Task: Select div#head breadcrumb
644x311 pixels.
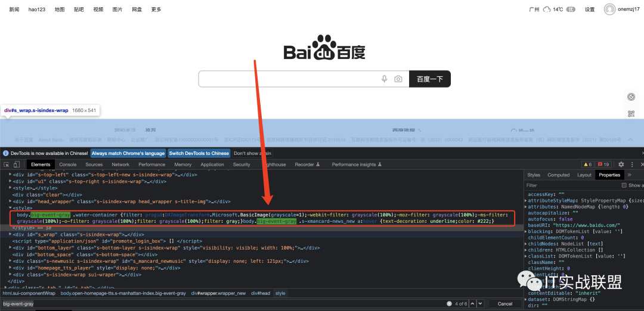Action: point(261,293)
